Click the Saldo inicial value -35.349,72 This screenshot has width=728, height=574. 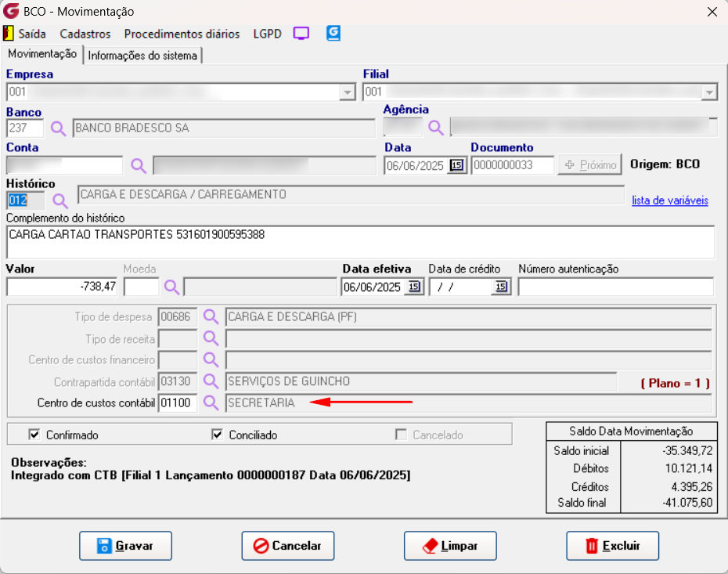pos(687,450)
